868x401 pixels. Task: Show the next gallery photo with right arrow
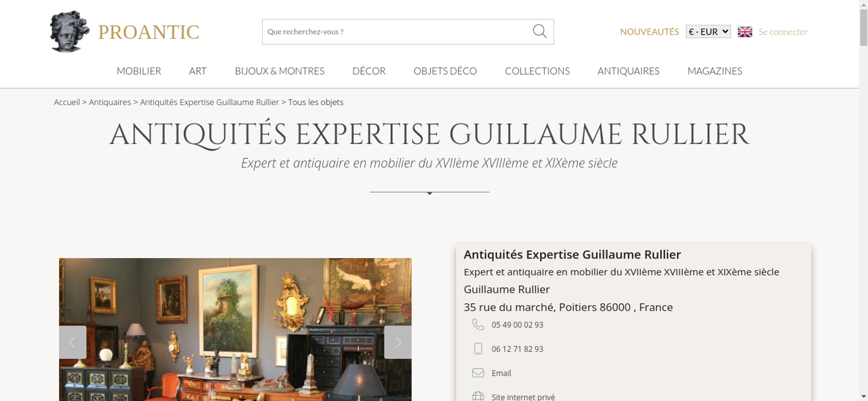pos(398,342)
